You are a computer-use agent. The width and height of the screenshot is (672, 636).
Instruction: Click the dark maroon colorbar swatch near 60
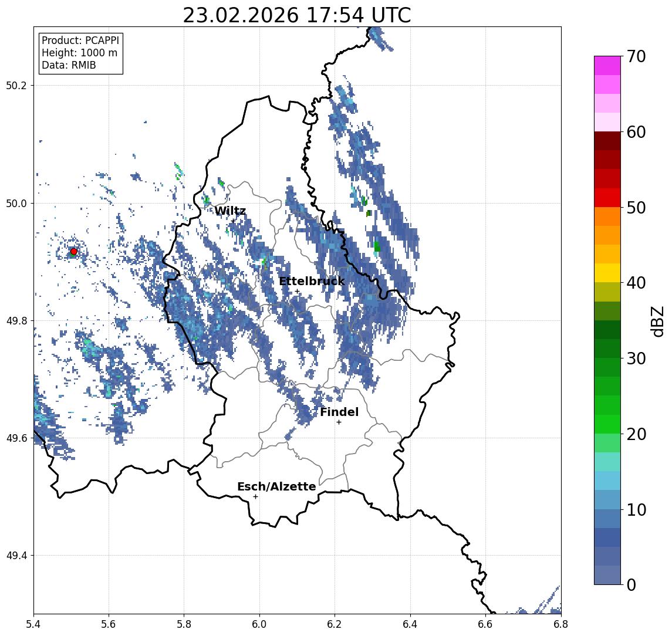coord(607,141)
